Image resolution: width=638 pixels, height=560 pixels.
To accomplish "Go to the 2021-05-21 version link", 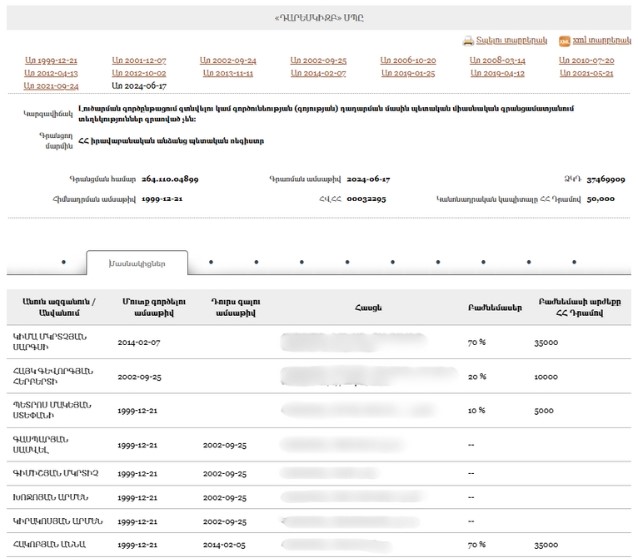I will [x=586, y=73].
